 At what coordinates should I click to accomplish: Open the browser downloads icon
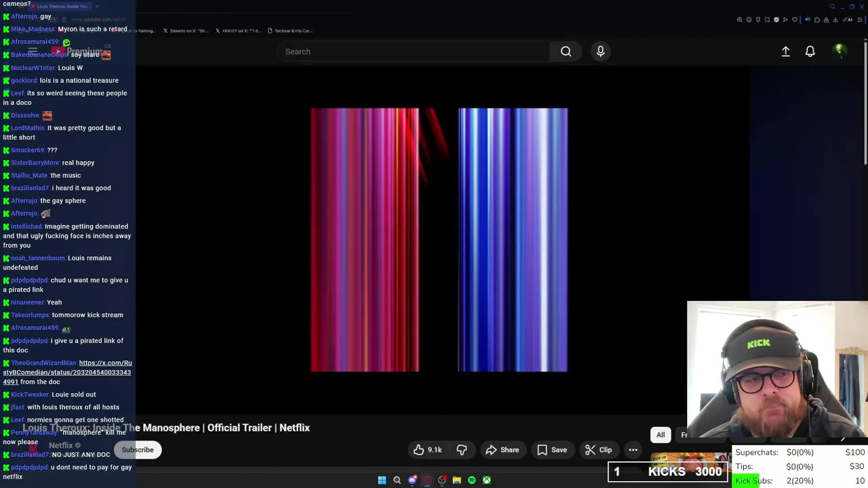click(835, 20)
